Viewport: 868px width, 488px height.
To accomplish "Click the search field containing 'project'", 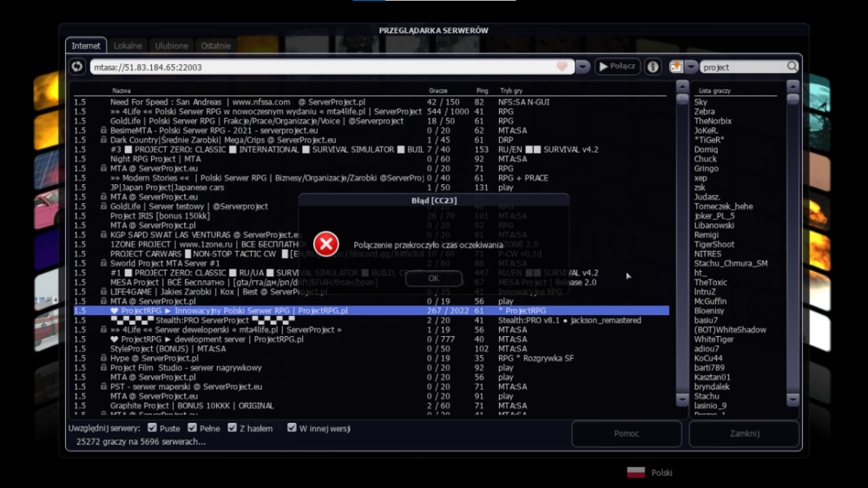I will [x=750, y=67].
